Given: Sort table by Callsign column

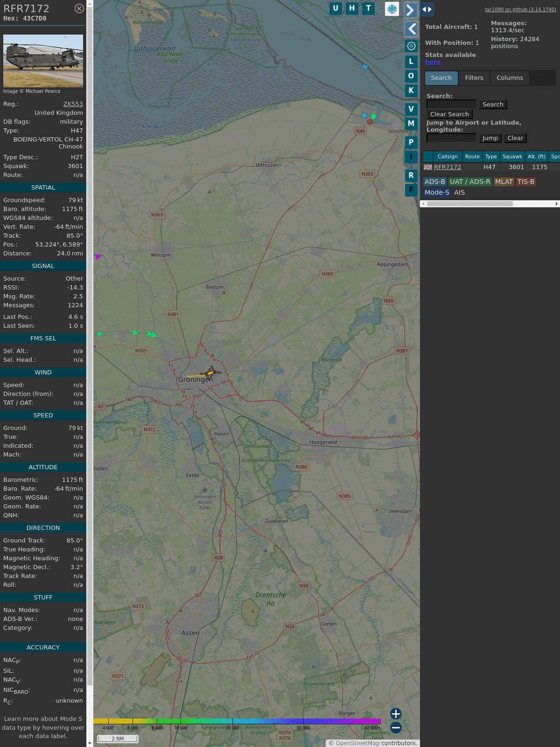Looking at the screenshot, I should click(x=448, y=157).
